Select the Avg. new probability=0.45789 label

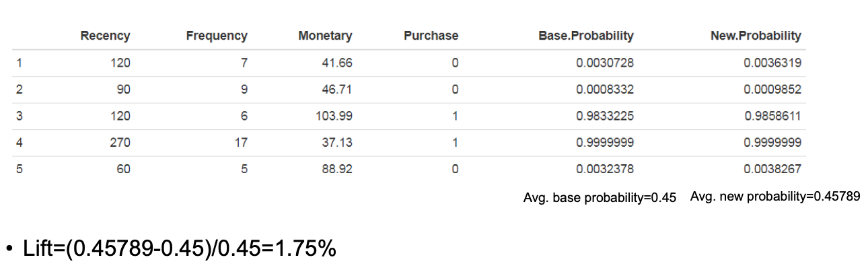pyautogui.click(x=775, y=197)
